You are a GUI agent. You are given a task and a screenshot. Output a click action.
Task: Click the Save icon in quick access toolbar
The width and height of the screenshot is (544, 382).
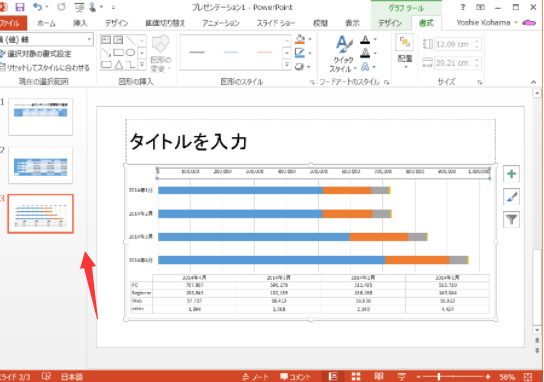[20, 7]
